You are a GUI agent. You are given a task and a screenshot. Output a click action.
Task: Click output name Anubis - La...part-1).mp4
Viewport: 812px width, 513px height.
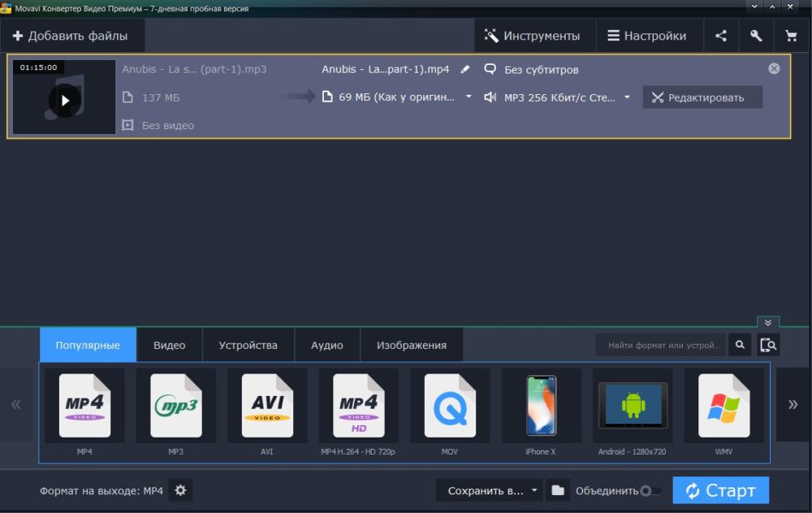[385, 69]
